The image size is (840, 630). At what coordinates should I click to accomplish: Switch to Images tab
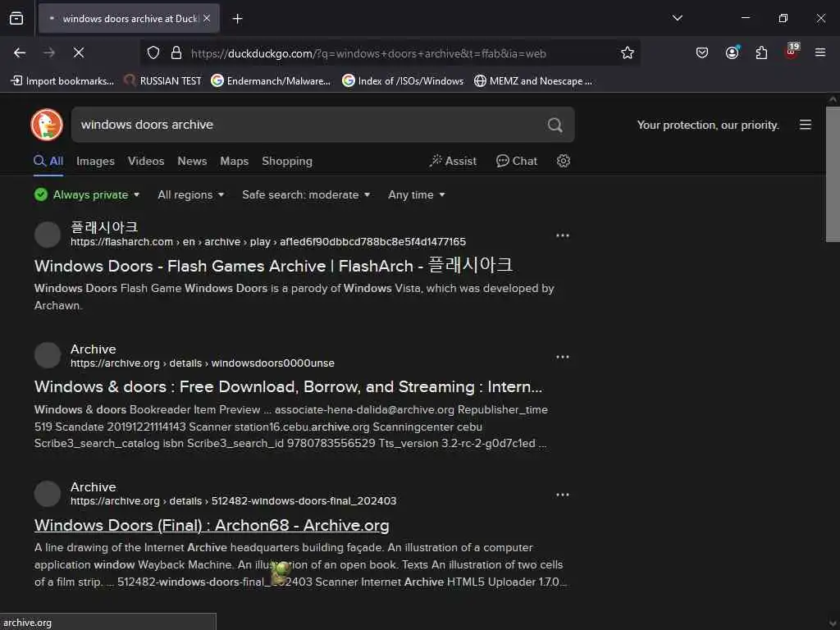(x=95, y=161)
